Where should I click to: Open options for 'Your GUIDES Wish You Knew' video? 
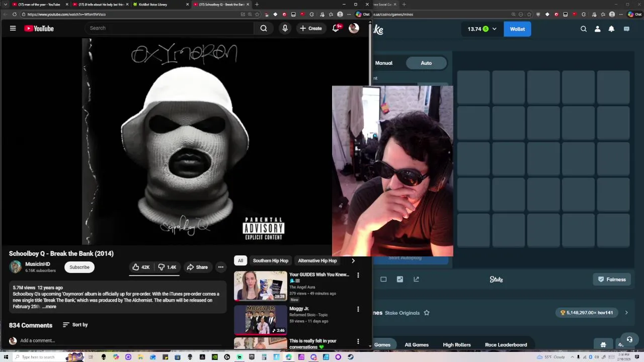[x=358, y=275]
